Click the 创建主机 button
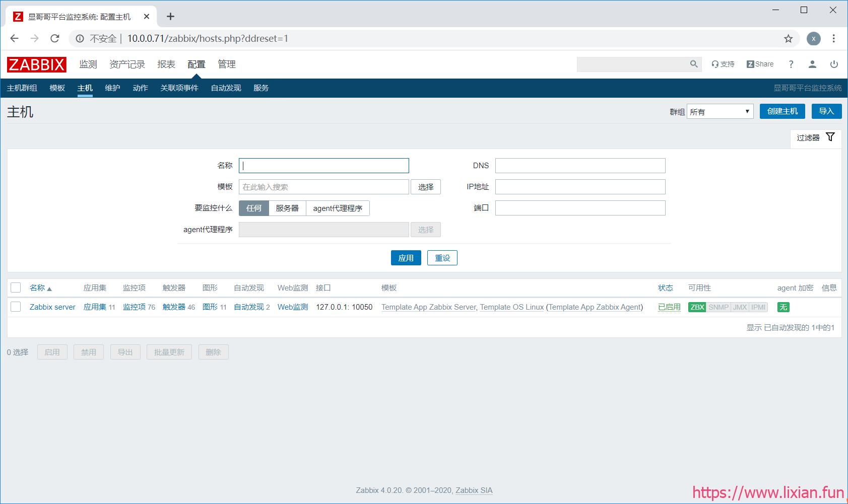This screenshot has height=504, width=848. [782, 111]
